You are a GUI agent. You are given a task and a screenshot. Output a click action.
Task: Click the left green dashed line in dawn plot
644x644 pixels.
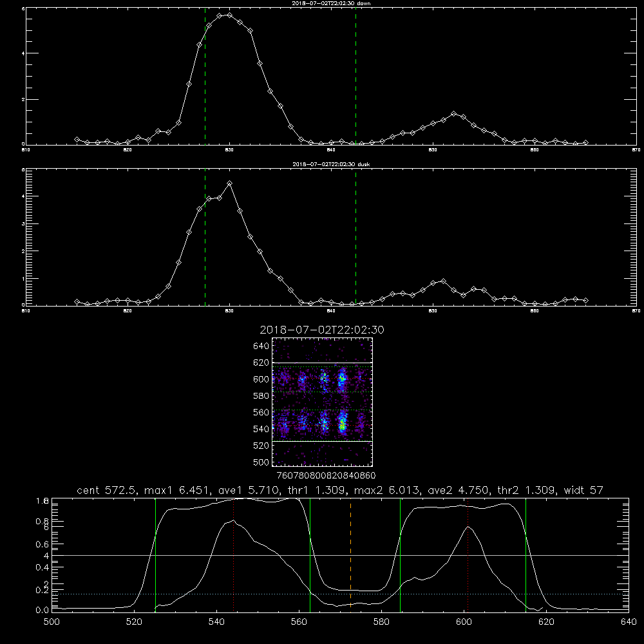point(205,77)
